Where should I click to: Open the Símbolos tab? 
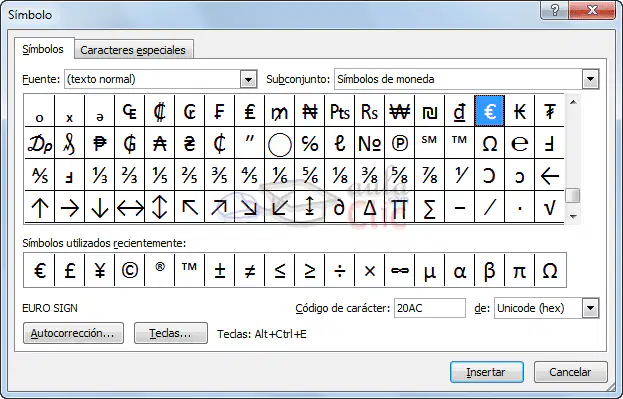pyautogui.click(x=43, y=49)
